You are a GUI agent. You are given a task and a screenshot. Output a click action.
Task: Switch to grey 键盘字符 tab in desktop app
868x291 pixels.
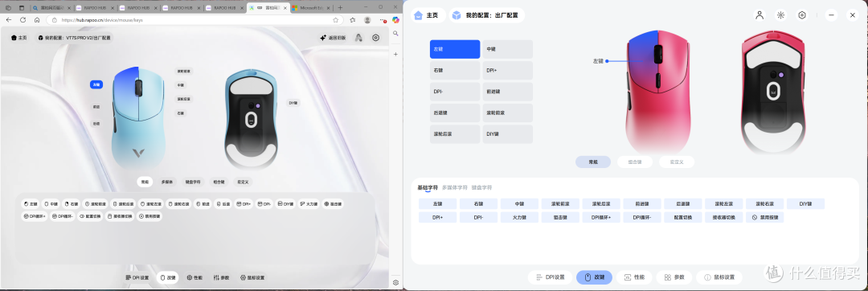tap(481, 187)
